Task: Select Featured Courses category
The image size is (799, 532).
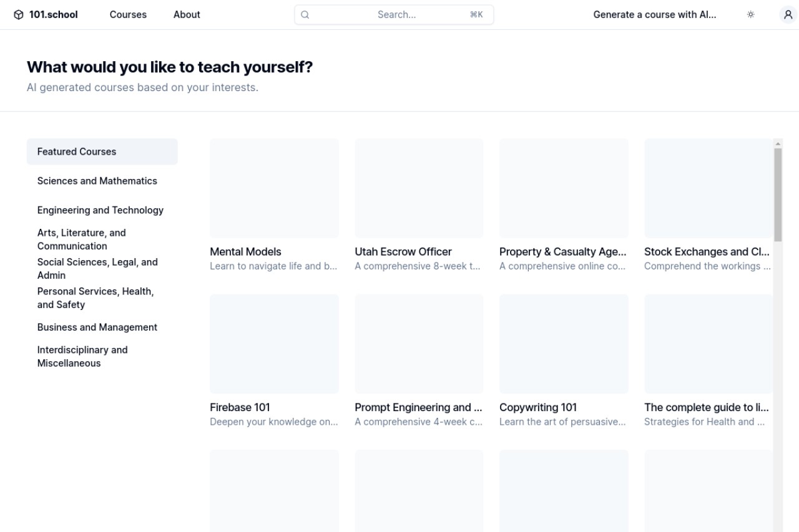Action: [102, 152]
